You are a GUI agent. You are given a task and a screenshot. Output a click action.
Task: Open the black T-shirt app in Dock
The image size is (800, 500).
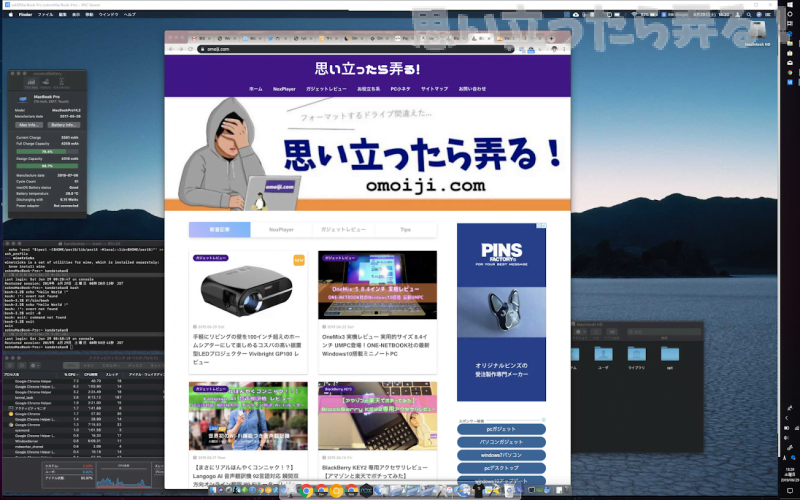478,491
